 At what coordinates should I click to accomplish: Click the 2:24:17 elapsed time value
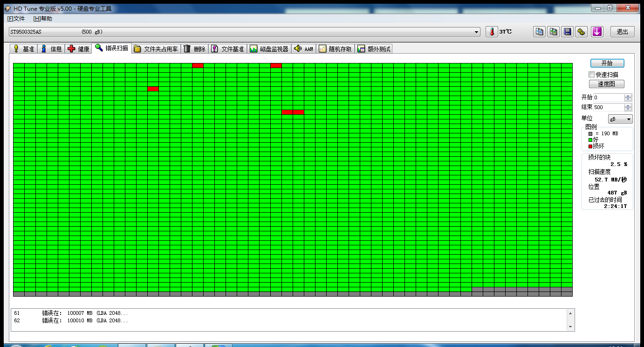click(616, 206)
